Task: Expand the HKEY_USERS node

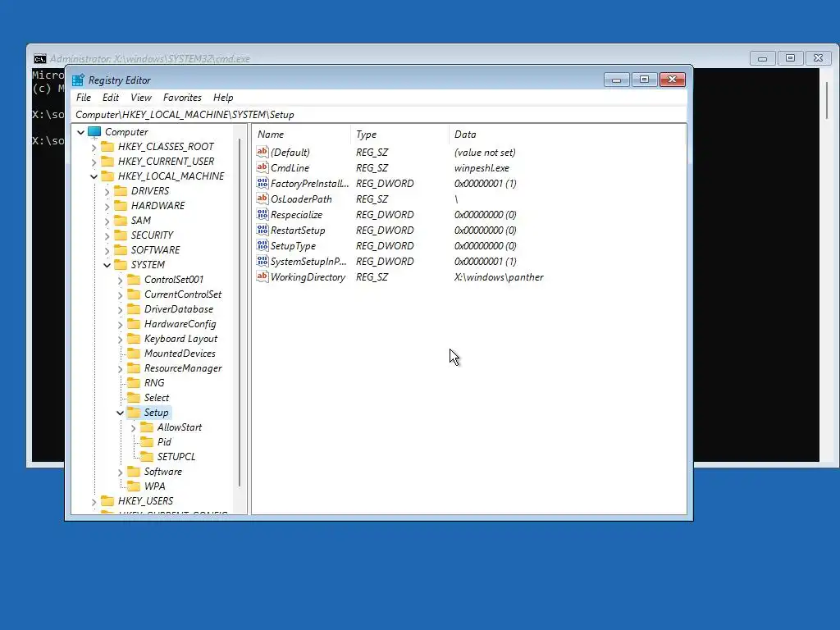Action: [x=94, y=501]
